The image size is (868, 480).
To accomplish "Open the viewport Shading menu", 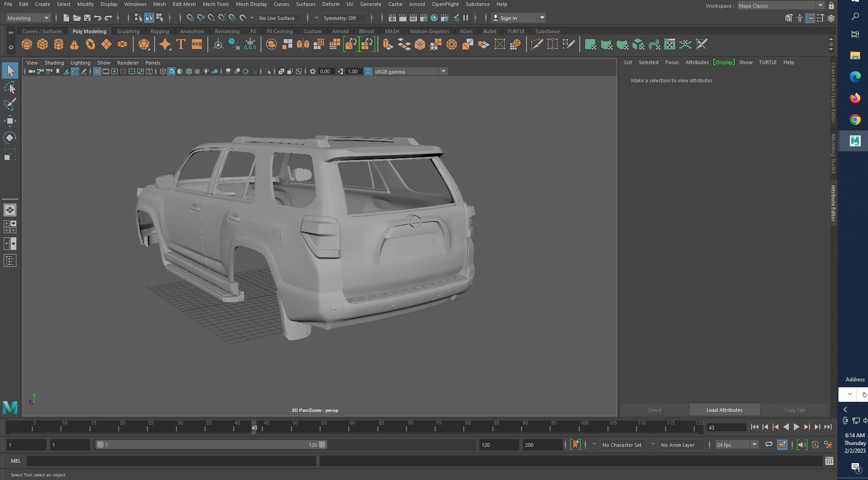I will point(54,63).
